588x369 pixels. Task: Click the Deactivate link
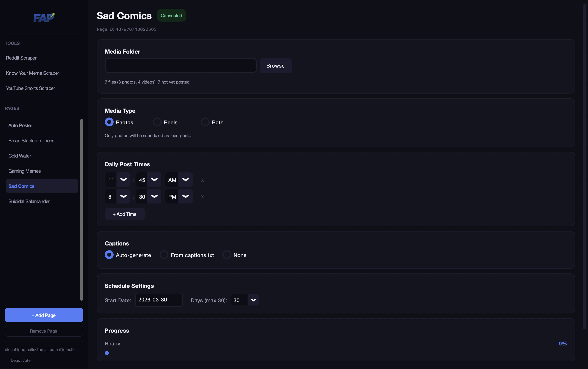pyautogui.click(x=21, y=360)
